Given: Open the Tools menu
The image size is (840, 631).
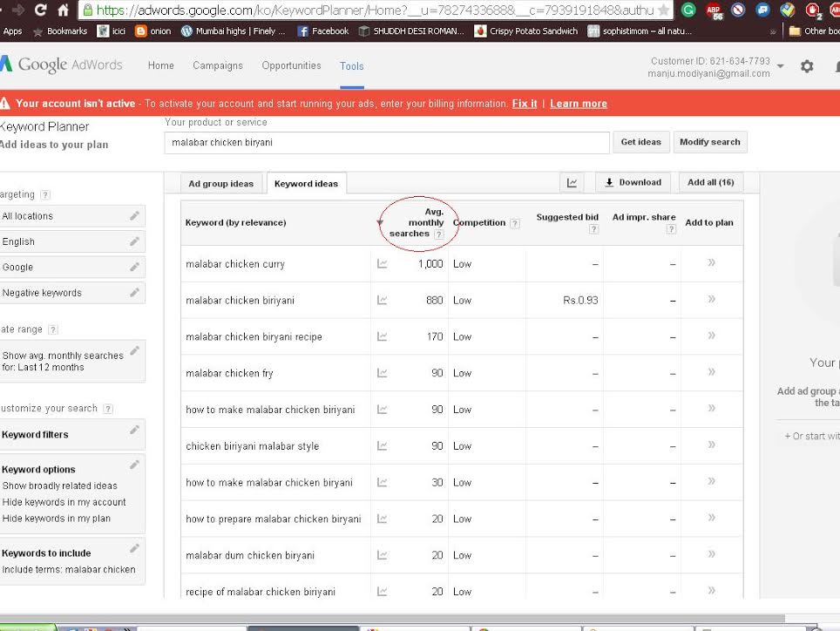Looking at the screenshot, I should click(351, 66).
